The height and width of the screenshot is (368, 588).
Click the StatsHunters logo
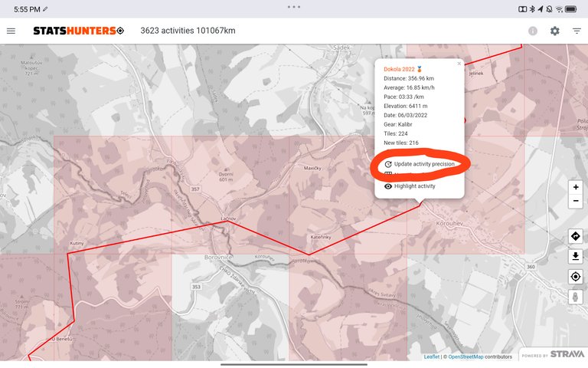(x=77, y=31)
